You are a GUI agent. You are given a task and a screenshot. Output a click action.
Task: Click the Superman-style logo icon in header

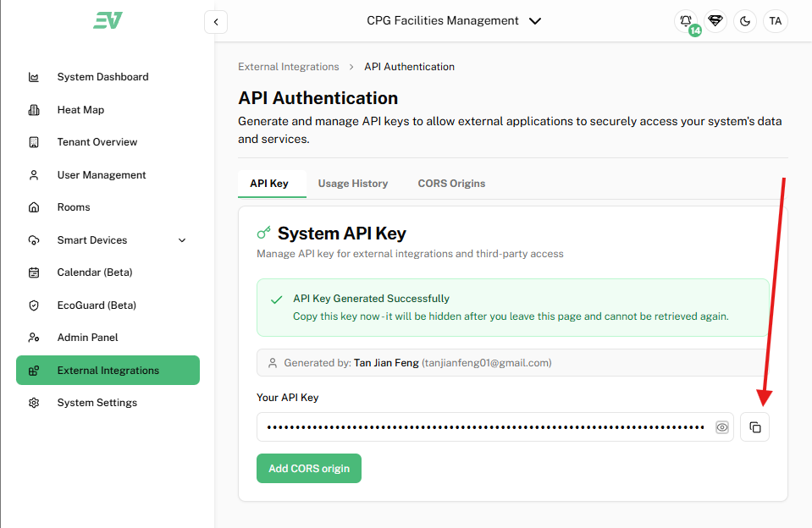716,21
